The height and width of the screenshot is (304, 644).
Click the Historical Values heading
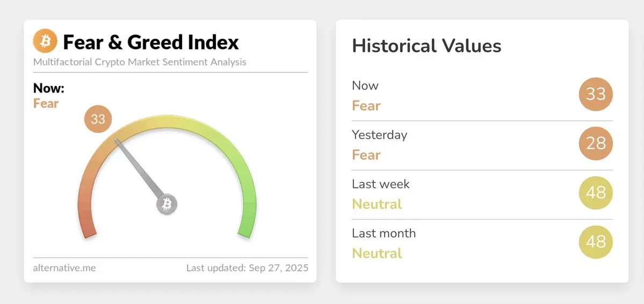click(x=426, y=46)
